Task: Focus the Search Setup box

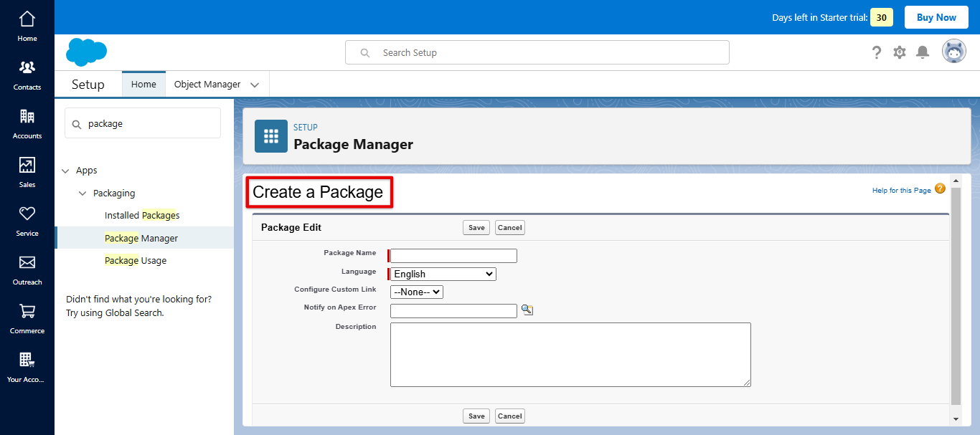Action: [x=537, y=52]
